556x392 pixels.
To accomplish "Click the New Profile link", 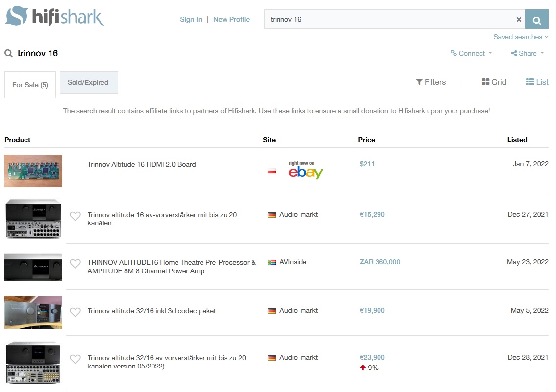I will [231, 19].
